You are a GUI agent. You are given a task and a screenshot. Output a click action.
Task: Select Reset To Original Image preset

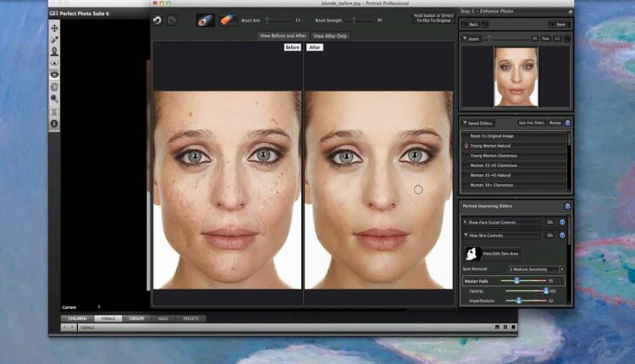[514, 136]
